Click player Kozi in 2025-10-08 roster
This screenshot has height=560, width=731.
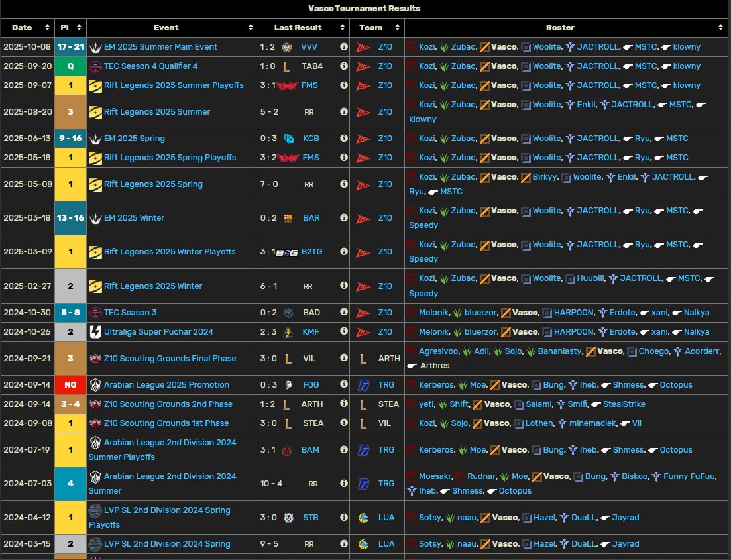coord(427,46)
